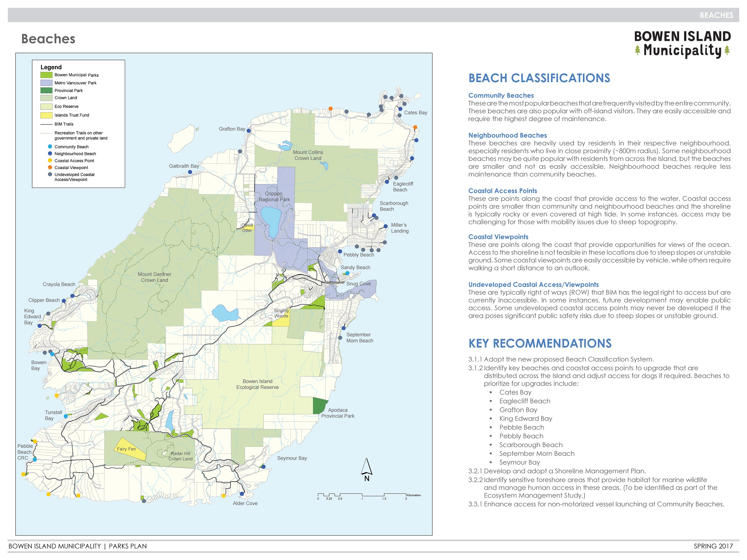
Task: Click the 'Fairy Fen' map label
Action: coord(126,449)
